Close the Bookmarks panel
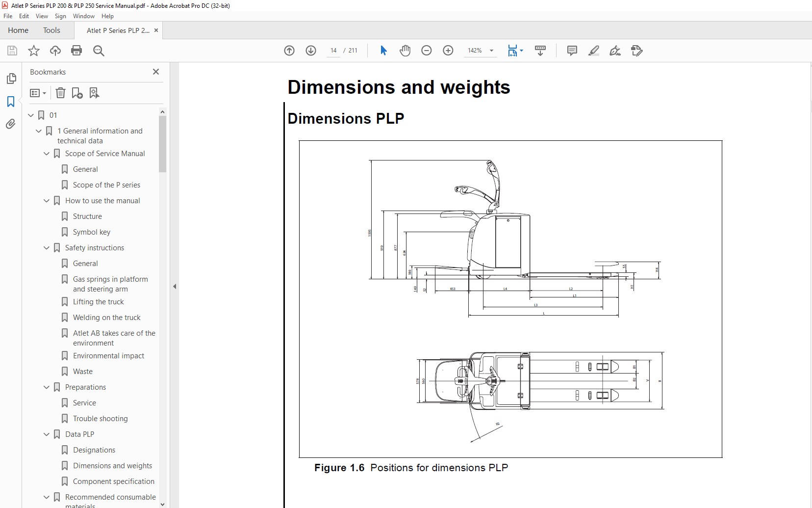 pyautogui.click(x=156, y=72)
